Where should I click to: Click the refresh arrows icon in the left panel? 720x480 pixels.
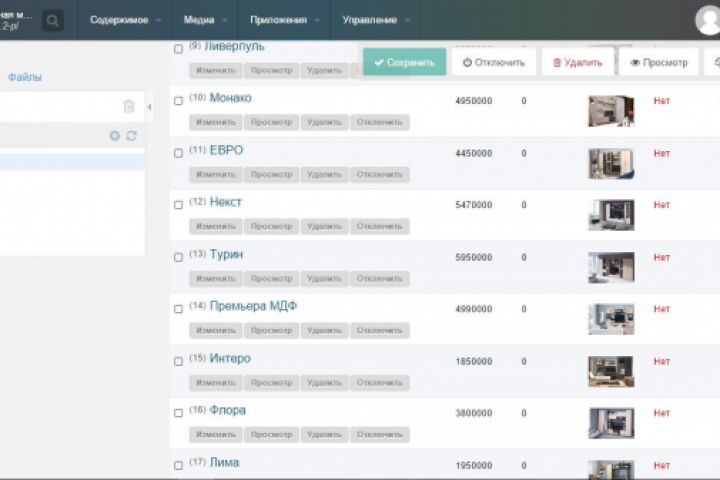131,136
